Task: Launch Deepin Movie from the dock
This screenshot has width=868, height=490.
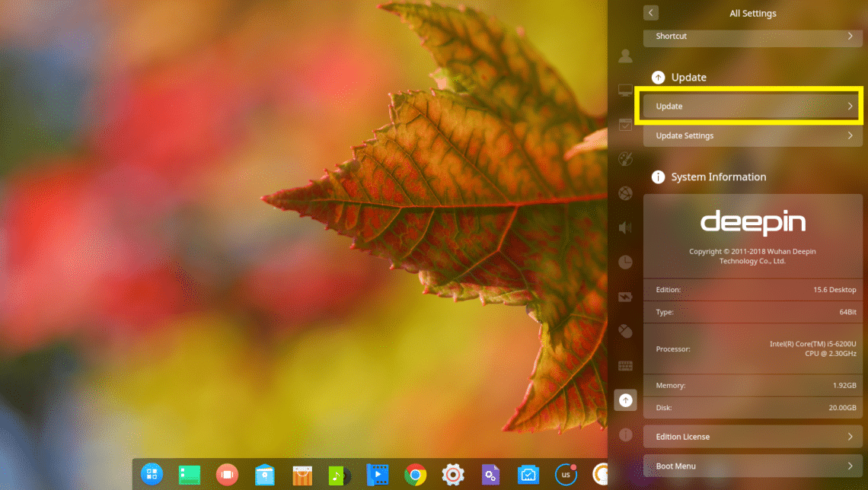Action: tap(377, 475)
